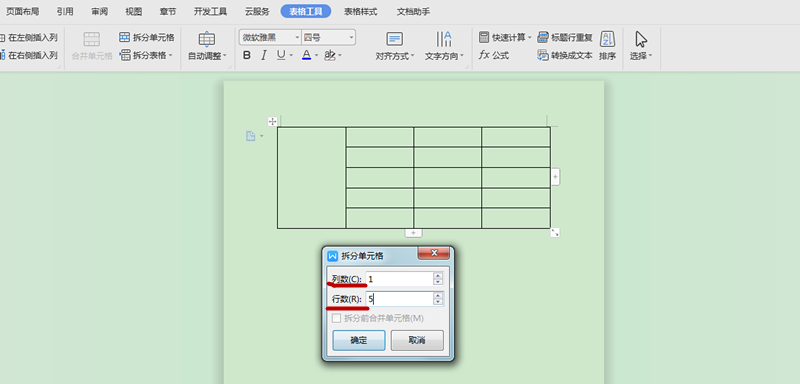This screenshot has width=800, height=384.
Task: Click 在左侧插入列 button
Action: tap(29, 38)
